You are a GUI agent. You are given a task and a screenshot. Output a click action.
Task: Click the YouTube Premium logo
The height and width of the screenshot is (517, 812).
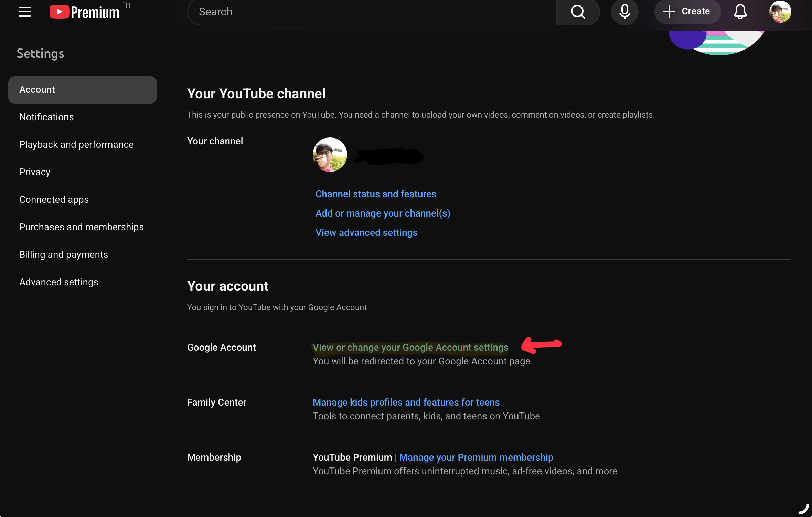click(85, 12)
